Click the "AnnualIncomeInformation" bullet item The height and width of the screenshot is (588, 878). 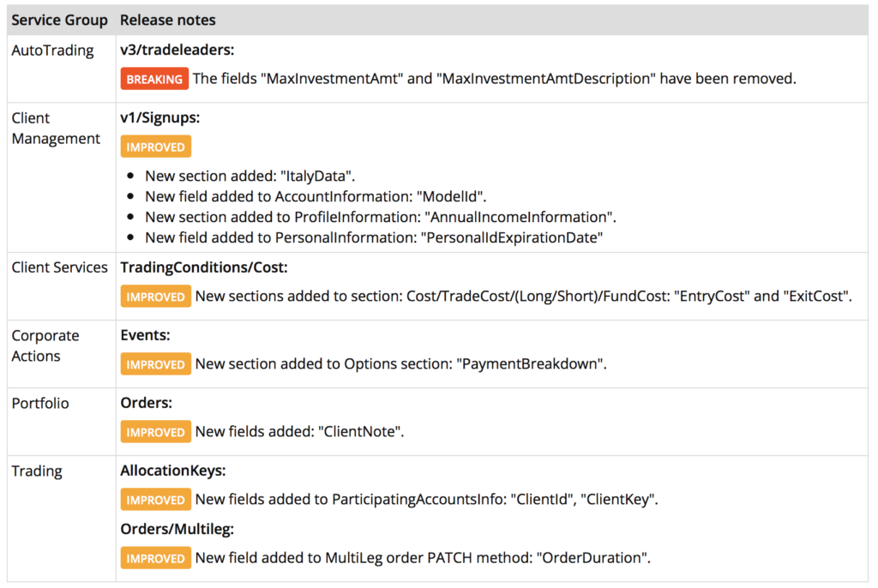pos(381,217)
